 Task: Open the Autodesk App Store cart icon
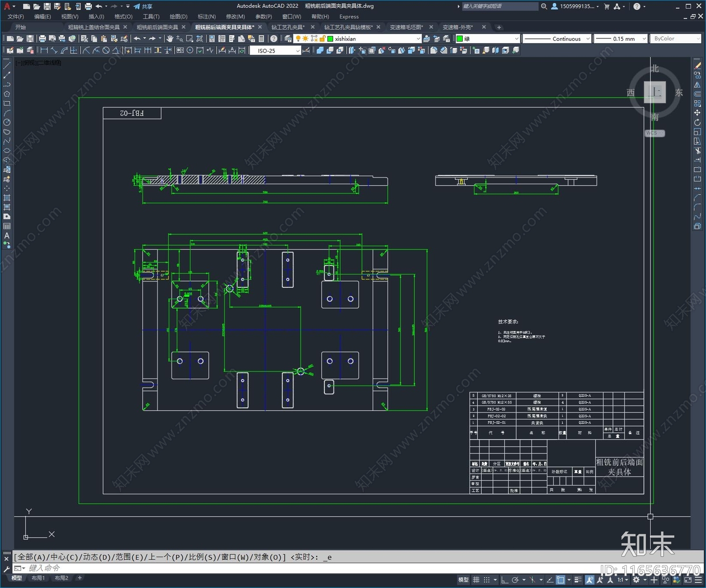coord(607,6)
